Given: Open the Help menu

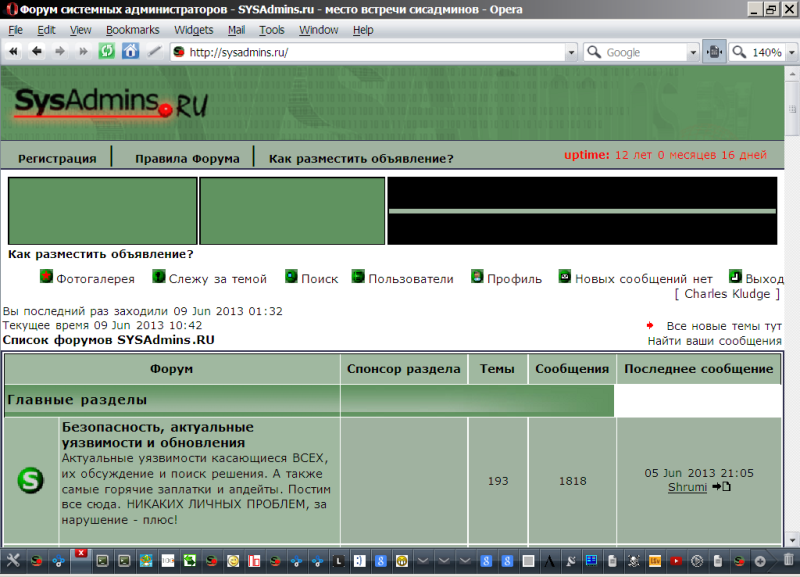Looking at the screenshot, I should coord(363,30).
